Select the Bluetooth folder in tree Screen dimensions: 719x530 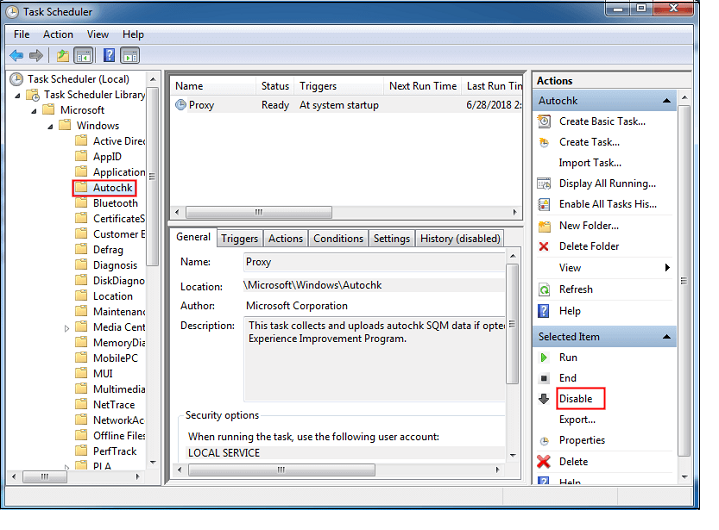115,203
